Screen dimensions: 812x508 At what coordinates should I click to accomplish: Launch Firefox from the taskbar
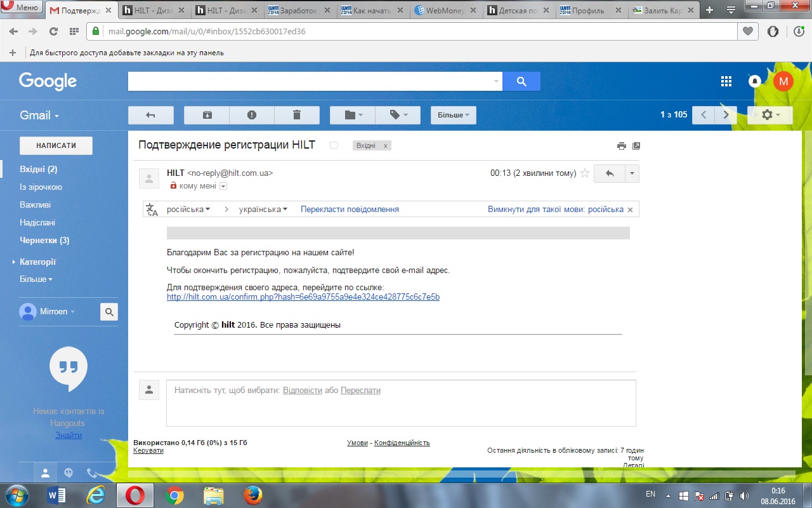click(253, 495)
